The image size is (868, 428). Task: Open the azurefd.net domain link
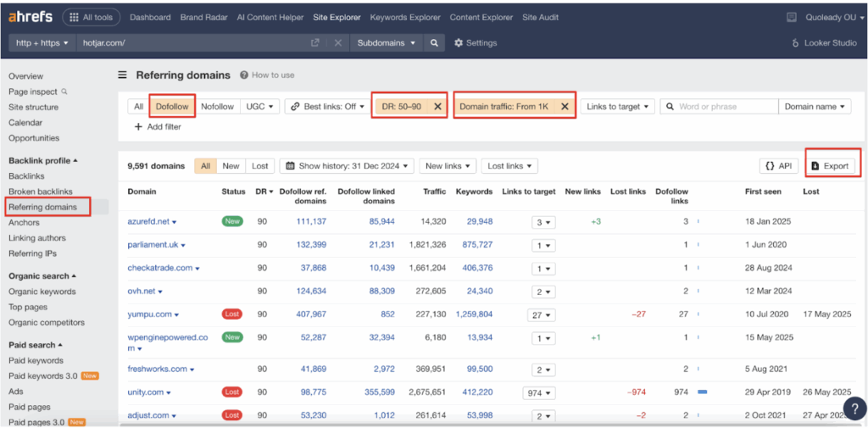[148, 221]
